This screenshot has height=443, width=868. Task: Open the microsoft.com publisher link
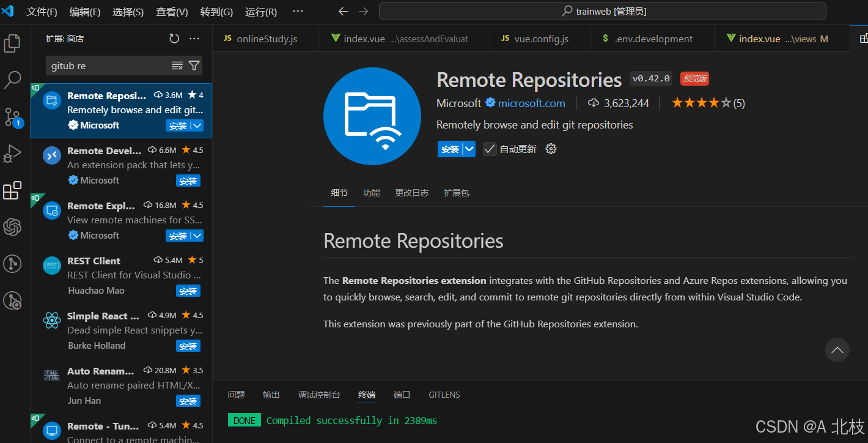point(532,103)
